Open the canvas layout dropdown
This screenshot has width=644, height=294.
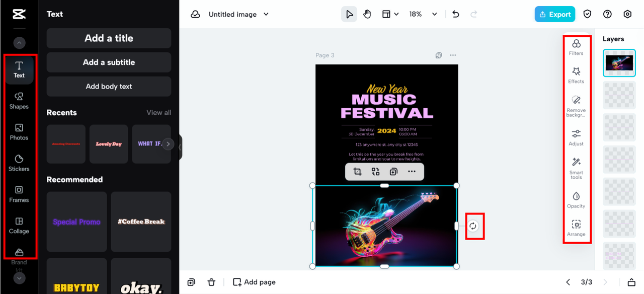point(390,14)
